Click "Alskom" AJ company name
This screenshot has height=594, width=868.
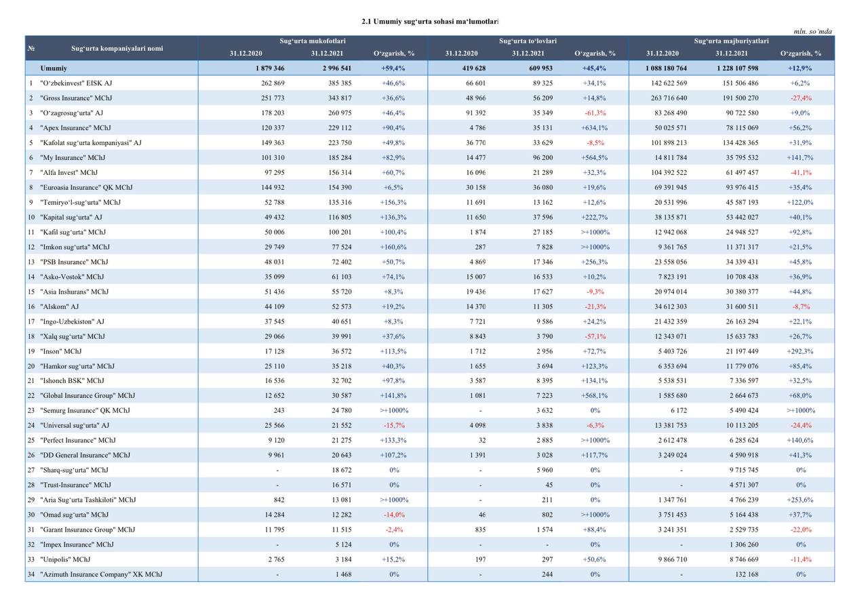(x=59, y=307)
